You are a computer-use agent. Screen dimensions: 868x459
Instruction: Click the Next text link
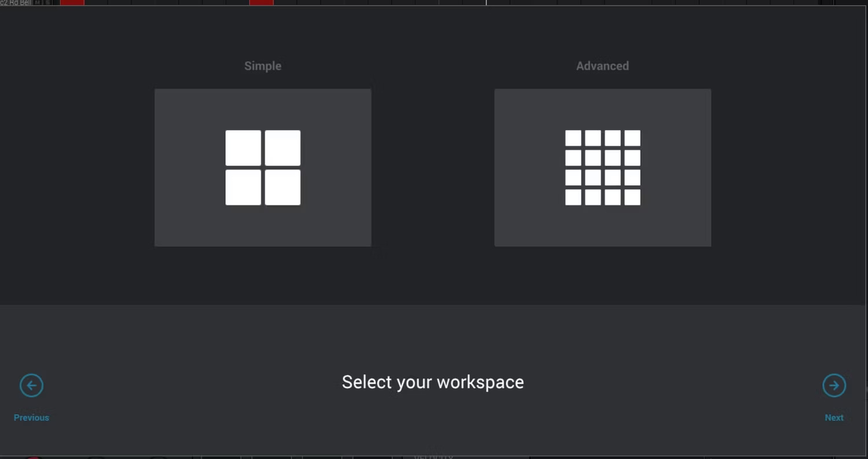click(834, 417)
